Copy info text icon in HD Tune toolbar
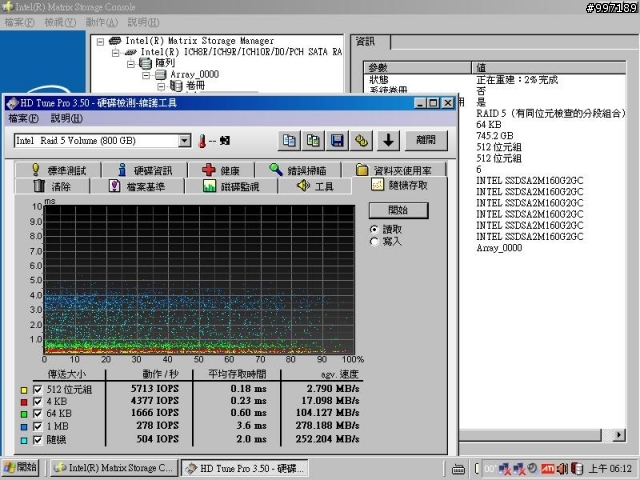Image resolution: width=640 pixels, height=480 pixels. click(289, 140)
